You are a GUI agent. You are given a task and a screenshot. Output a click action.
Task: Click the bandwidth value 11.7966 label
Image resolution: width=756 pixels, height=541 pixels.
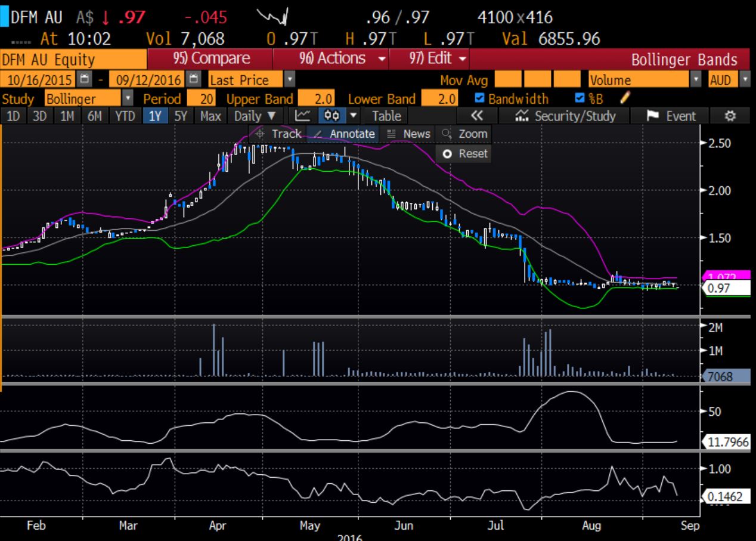click(x=726, y=443)
